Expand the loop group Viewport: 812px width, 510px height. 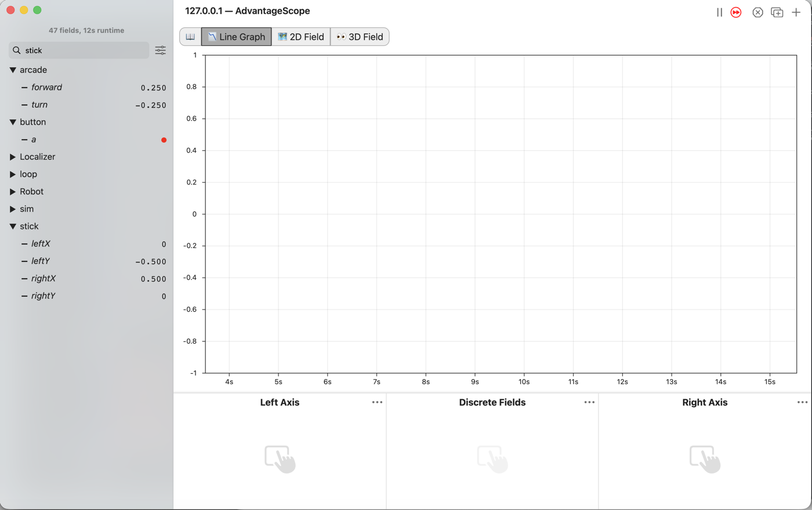click(13, 174)
